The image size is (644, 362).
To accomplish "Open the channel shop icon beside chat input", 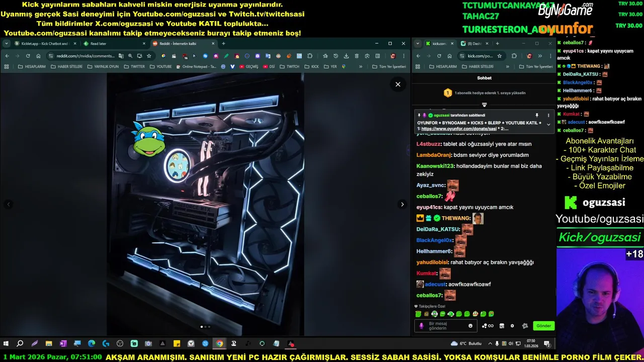I will [502, 326].
